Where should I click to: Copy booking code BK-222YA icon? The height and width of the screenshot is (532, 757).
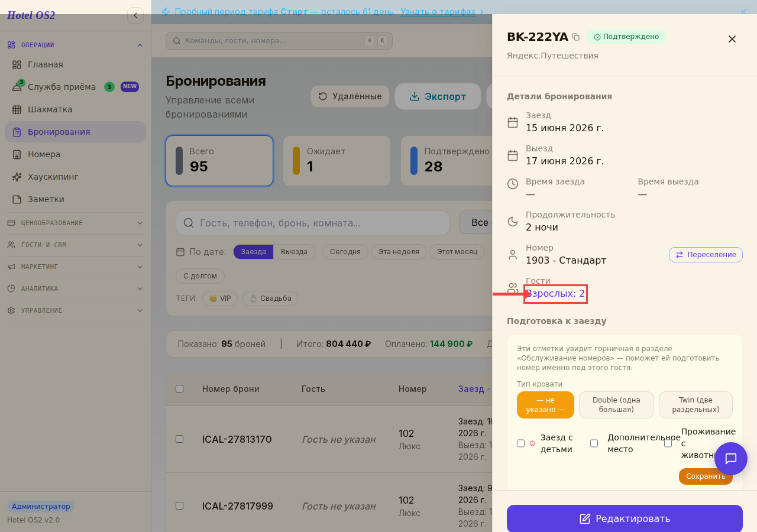[x=575, y=37]
